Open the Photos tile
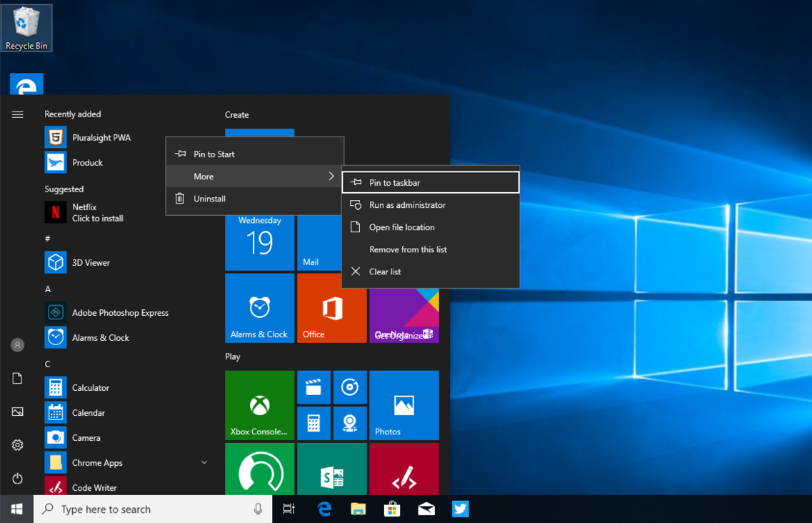This screenshot has height=523, width=812. [404, 404]
